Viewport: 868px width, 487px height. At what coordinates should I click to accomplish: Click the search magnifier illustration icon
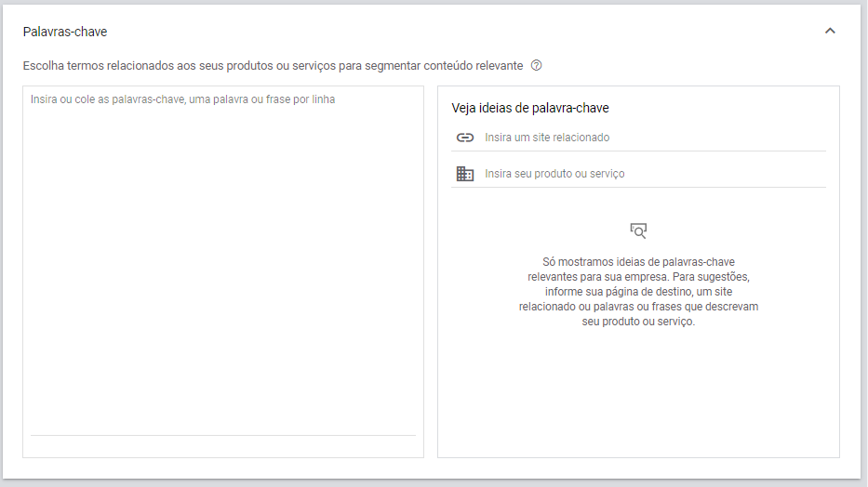click(x=638, y=230)
